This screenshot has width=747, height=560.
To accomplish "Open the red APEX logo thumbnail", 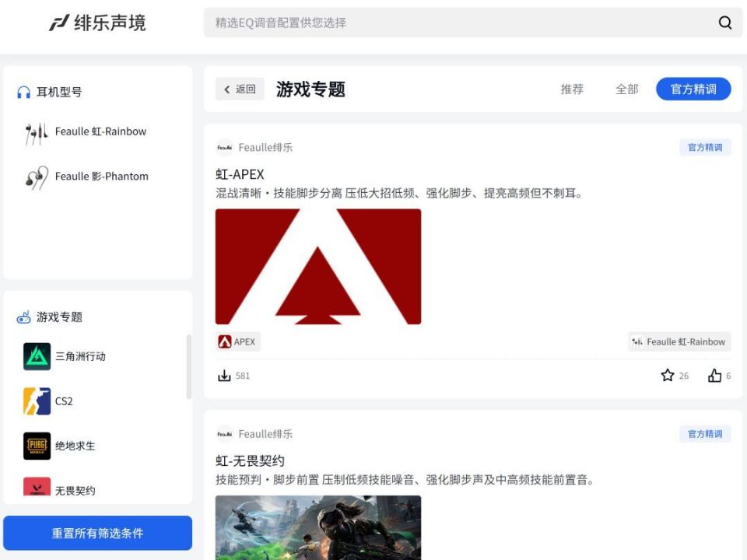I will 318,267.
